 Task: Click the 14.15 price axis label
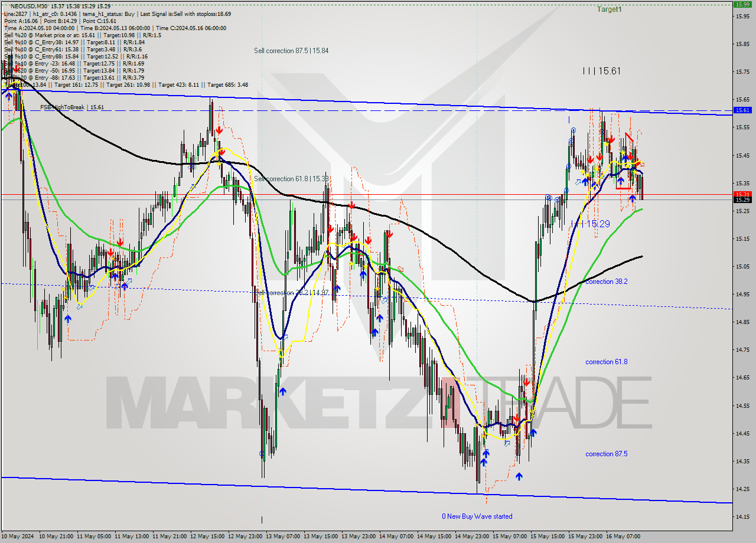click(742, 517)
